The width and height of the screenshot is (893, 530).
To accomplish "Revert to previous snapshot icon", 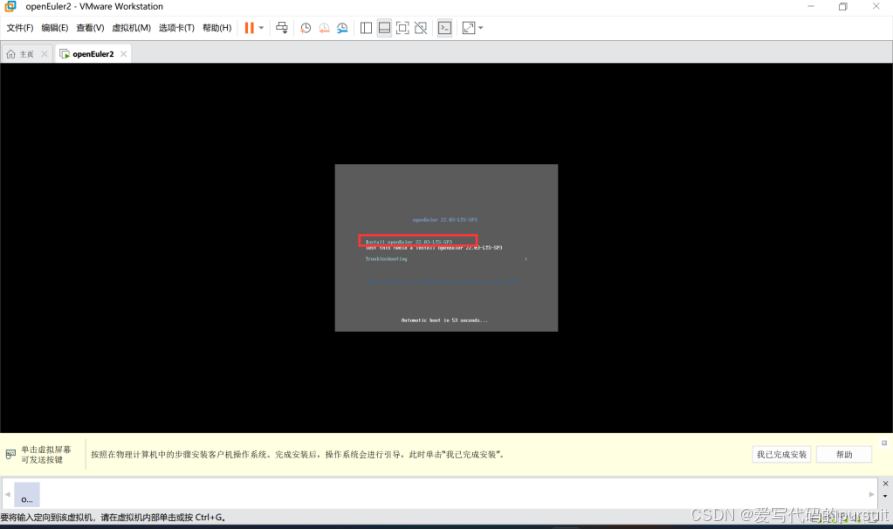I will coord(324,28).
